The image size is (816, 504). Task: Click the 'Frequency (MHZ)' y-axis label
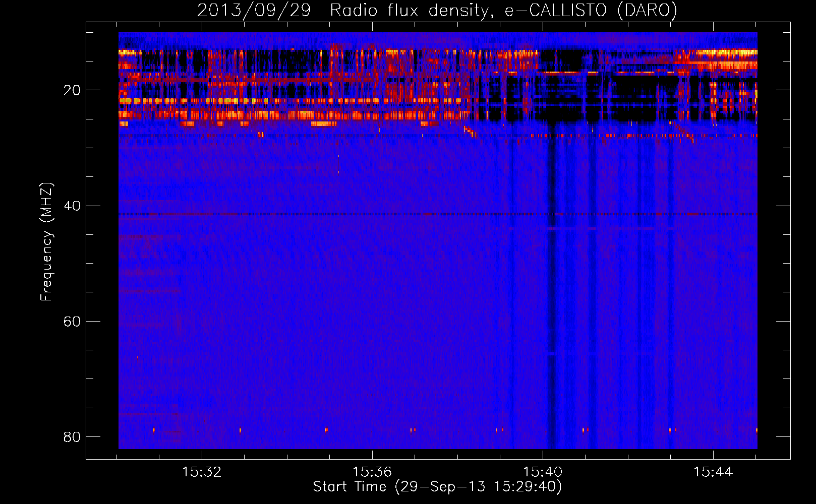point(46,242)
